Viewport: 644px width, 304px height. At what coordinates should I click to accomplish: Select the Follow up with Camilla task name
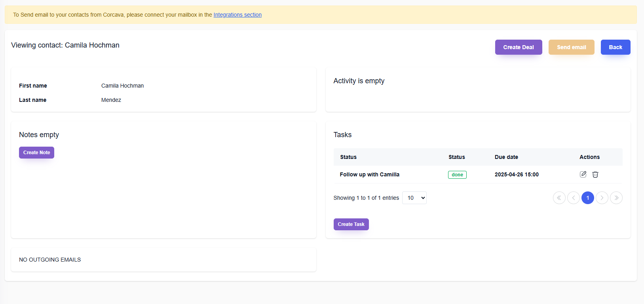[369, 174]
